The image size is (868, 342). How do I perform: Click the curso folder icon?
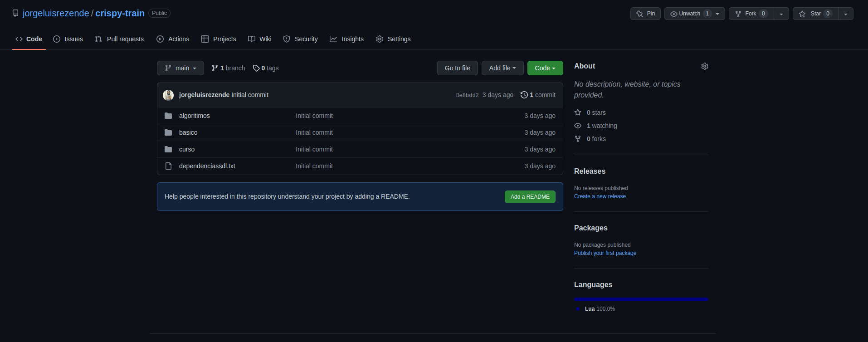168,149
